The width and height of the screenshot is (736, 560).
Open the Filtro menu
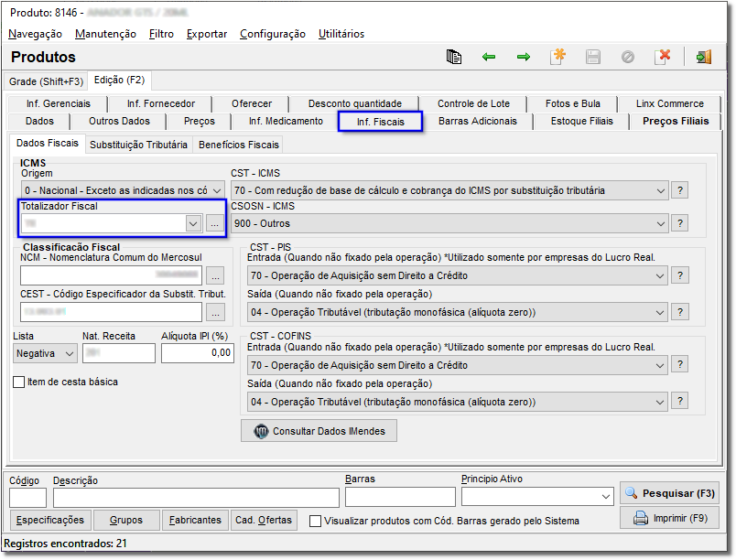click(161, 34)
